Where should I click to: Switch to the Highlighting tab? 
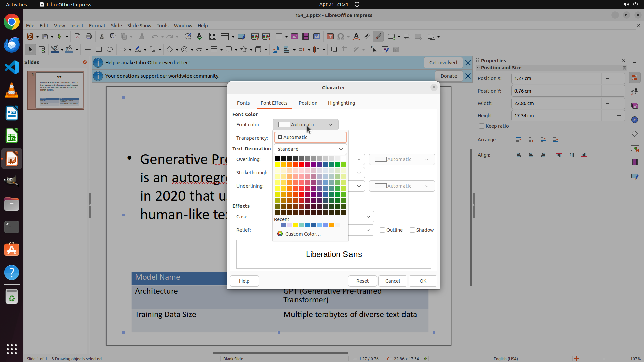[341, 103]
